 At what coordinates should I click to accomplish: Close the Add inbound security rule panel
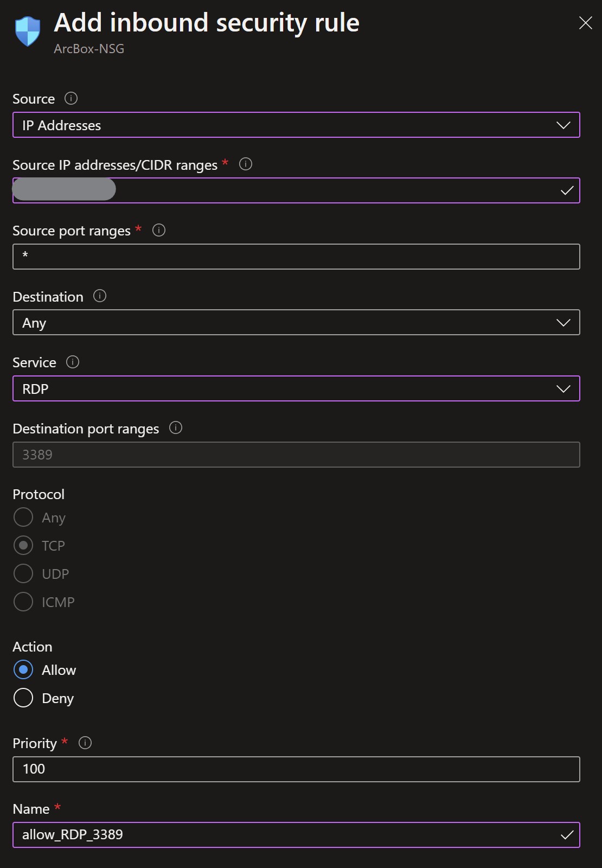point(586,23)
